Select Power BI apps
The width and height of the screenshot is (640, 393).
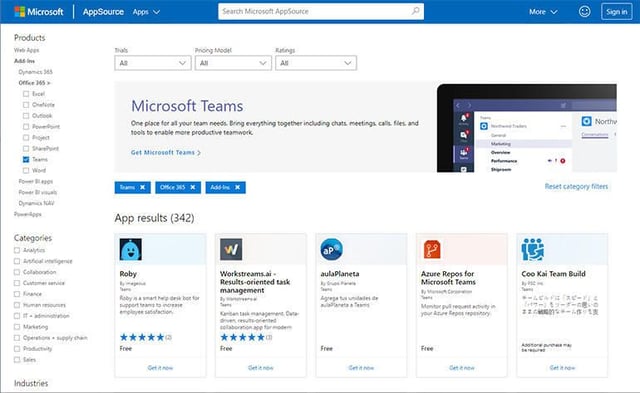coord(36,182)
